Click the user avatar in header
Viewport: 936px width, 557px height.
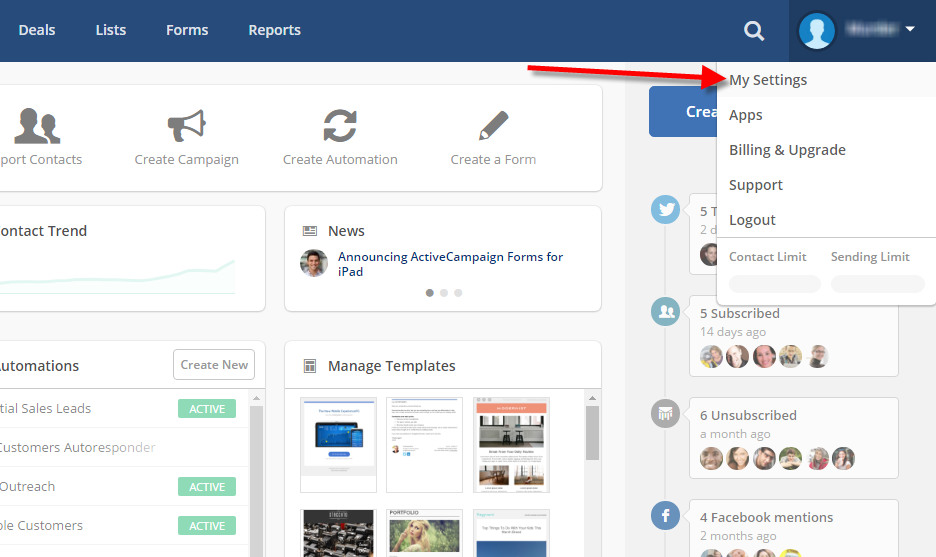point(817,30)
